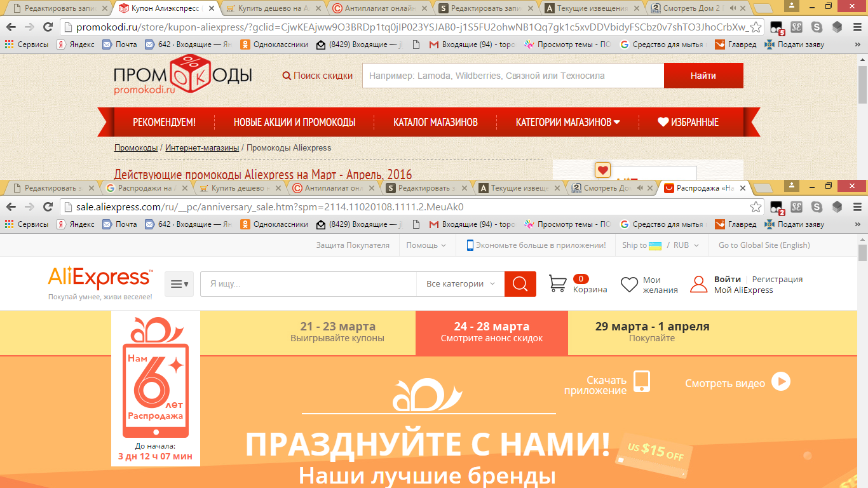Screen dimensions: 868x488
Task: Click the Действующие промокоды Aliexpress heading
Action: pos(263,175)
